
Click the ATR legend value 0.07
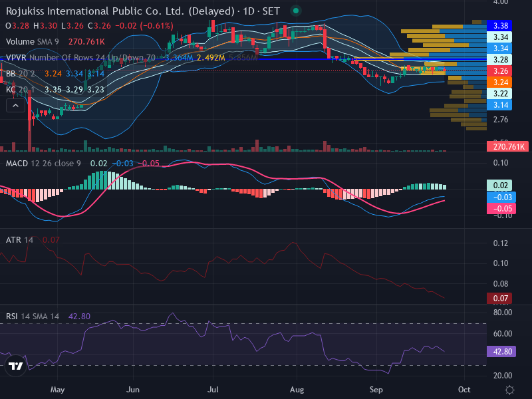point(51,240)
